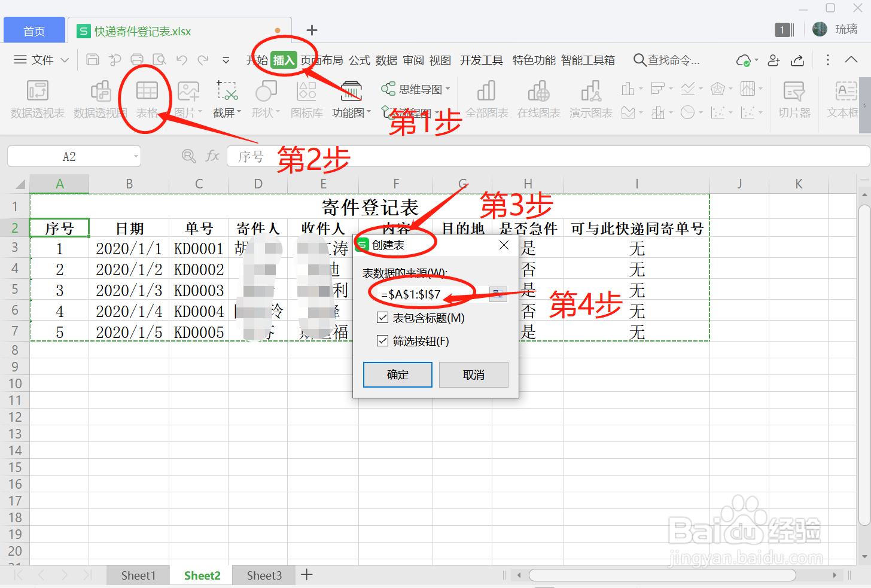Cancel the 创建表 dialog
The width and height of the screenshot is (871, 588).
(x=473, y=374)
